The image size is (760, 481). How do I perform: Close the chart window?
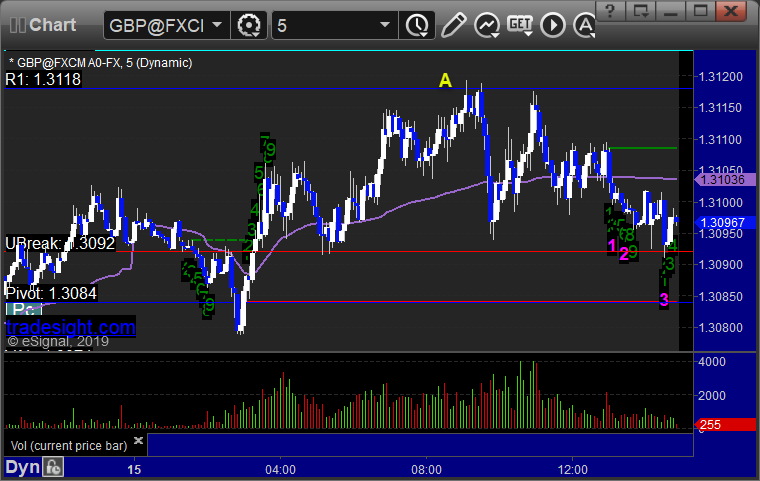click(731, 10)
